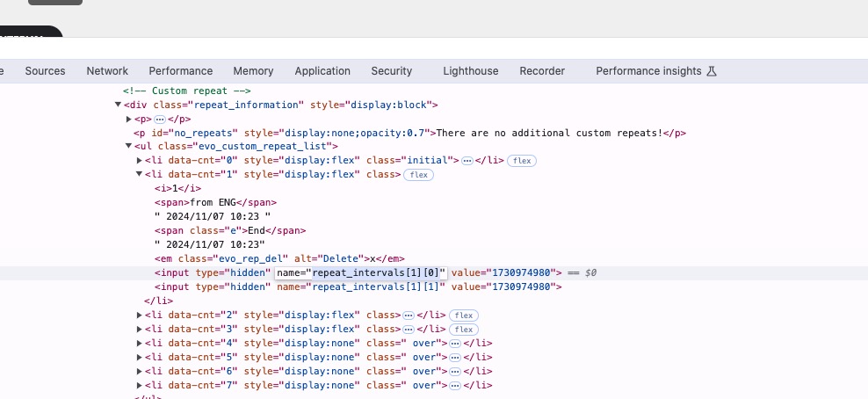The width and height of the screenshot is (868, 399).
Task: Select the em evo_rep_del Delete line
Action: pyautogui.click(x=279, y=258)
